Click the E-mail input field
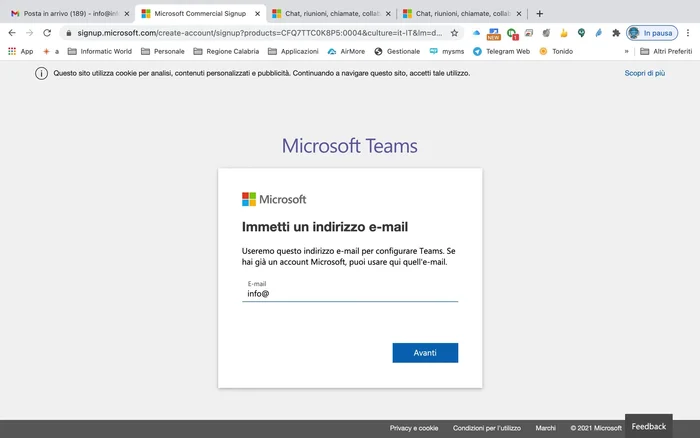Viewport: 700px width, 438px height. point(350,294)
